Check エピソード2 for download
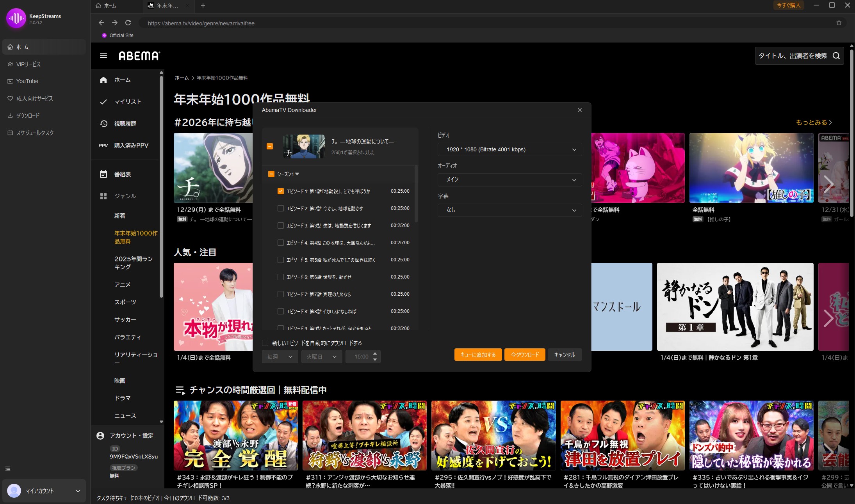 [281, 208]
